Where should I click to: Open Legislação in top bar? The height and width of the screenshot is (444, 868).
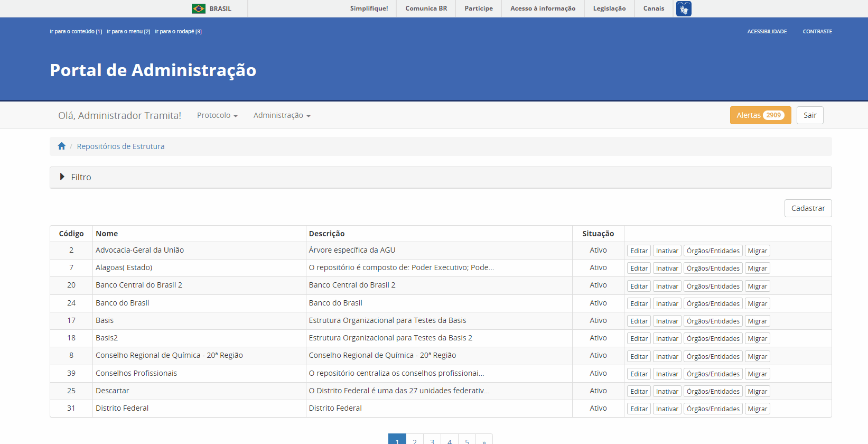pos(609,8)
